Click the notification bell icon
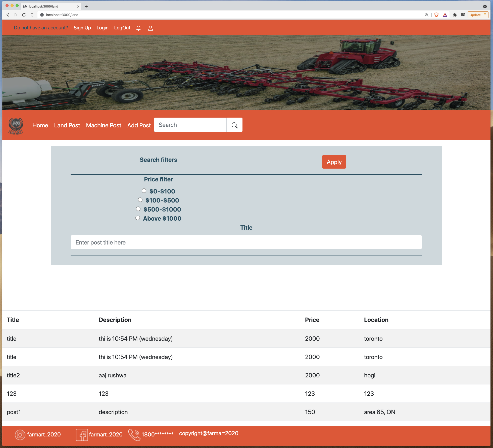This screenshot has height=448, width=493. point(138,28)
